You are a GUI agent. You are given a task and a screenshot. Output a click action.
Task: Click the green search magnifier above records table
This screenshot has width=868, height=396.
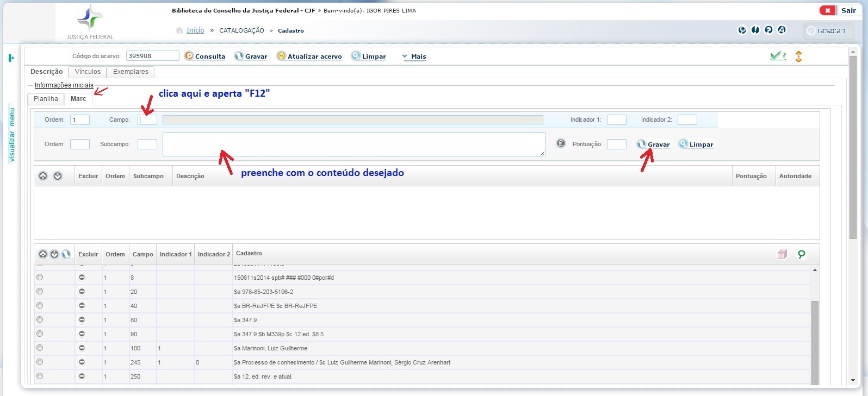click(x=801, y=254)
